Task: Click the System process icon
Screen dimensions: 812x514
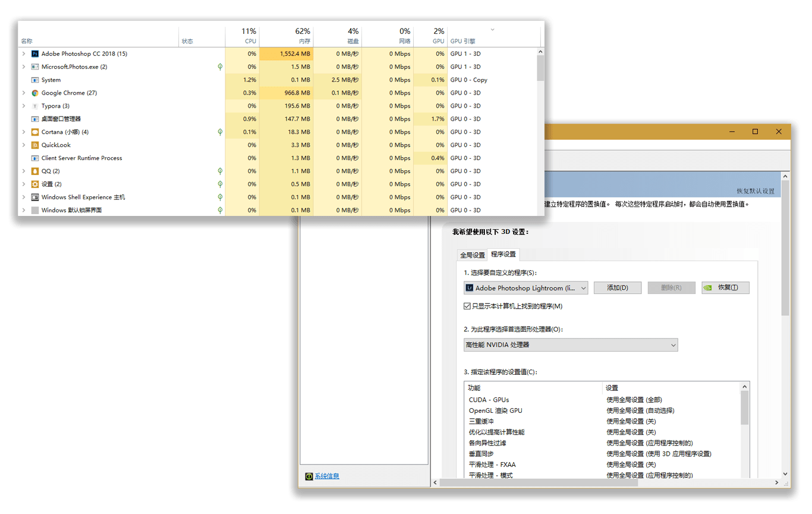Action: pyautogui.click(x=35, y=80)
